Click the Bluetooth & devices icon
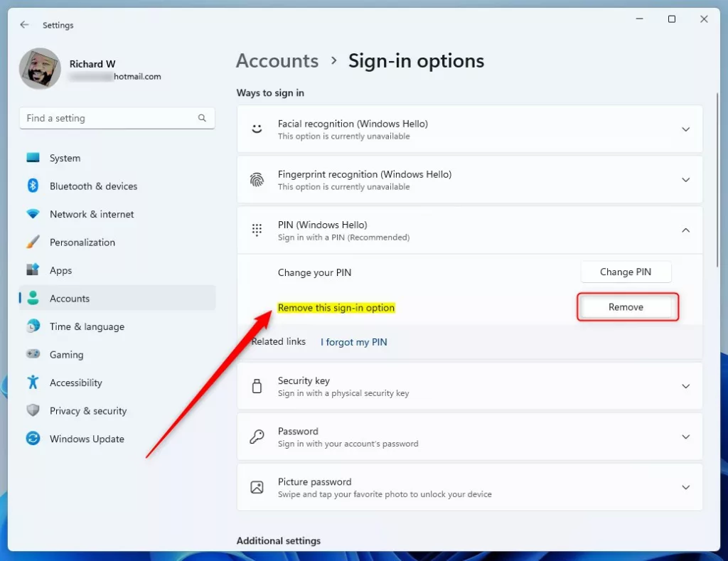The height and width of the screenshot is (561, 728). pyautogui.click(x=33, y=186)
